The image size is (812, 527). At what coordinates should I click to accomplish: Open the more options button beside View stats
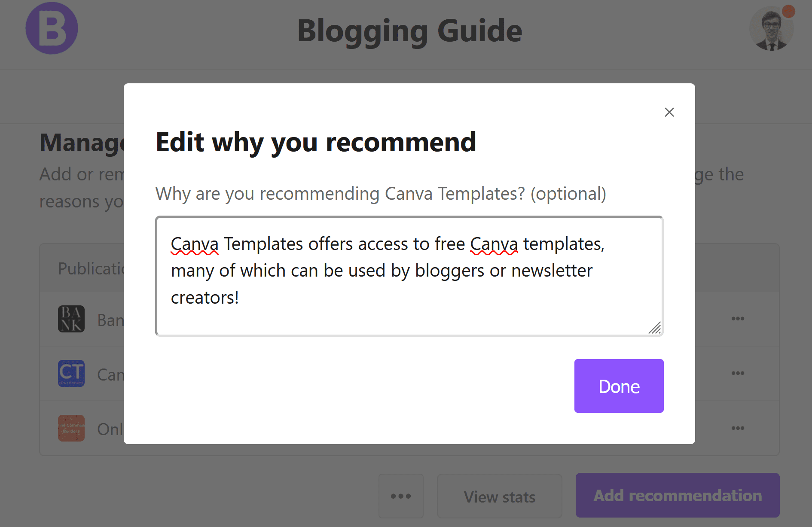coord(401,496)
